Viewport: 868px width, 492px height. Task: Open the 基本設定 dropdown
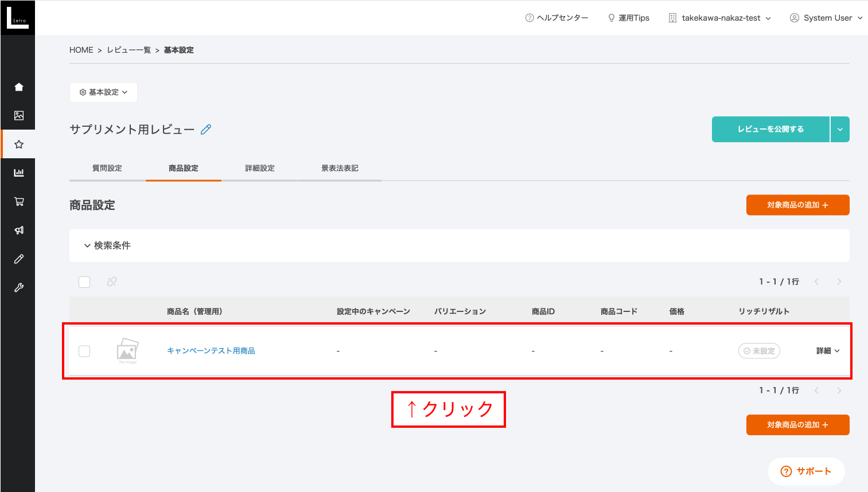coord(103,92)
